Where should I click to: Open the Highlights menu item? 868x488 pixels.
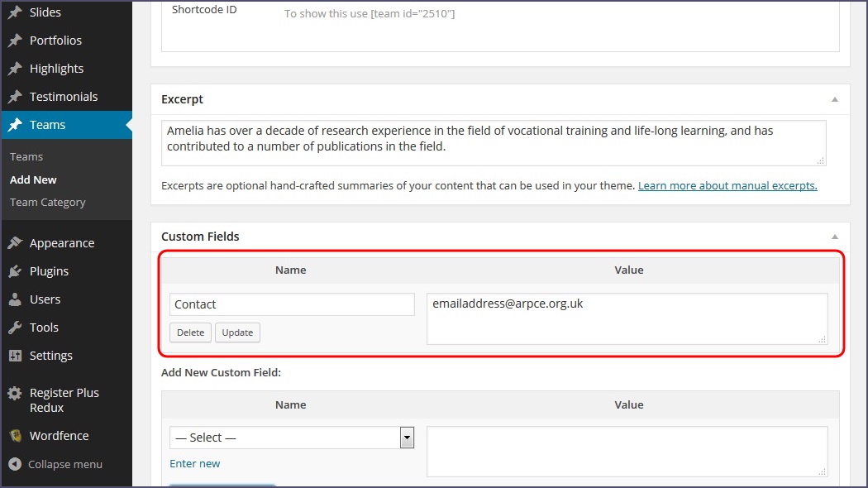(x=56, y=69)
